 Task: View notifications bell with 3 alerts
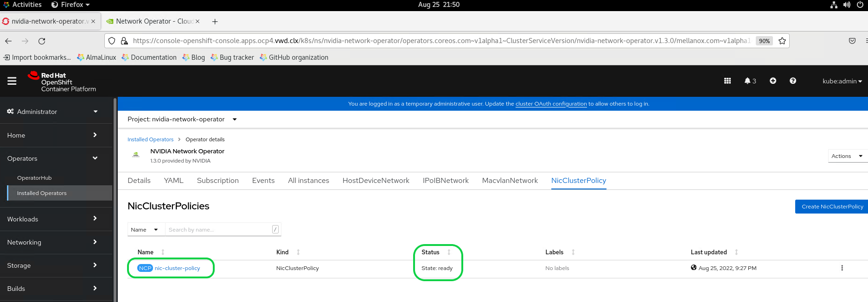[x=750, y=81]
